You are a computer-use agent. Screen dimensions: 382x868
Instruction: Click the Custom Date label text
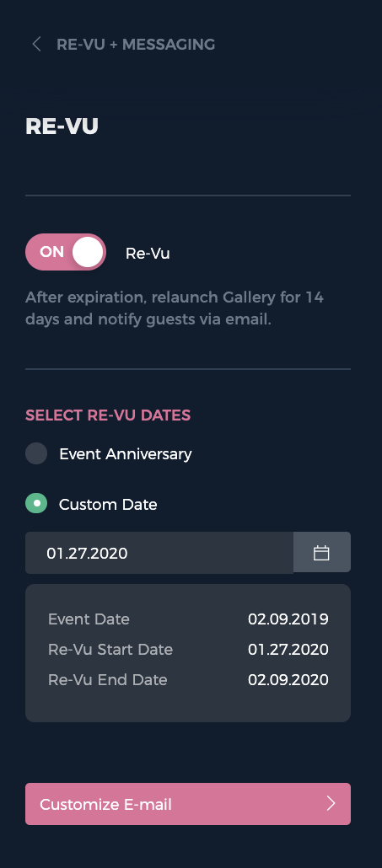(x=108, y=505)
